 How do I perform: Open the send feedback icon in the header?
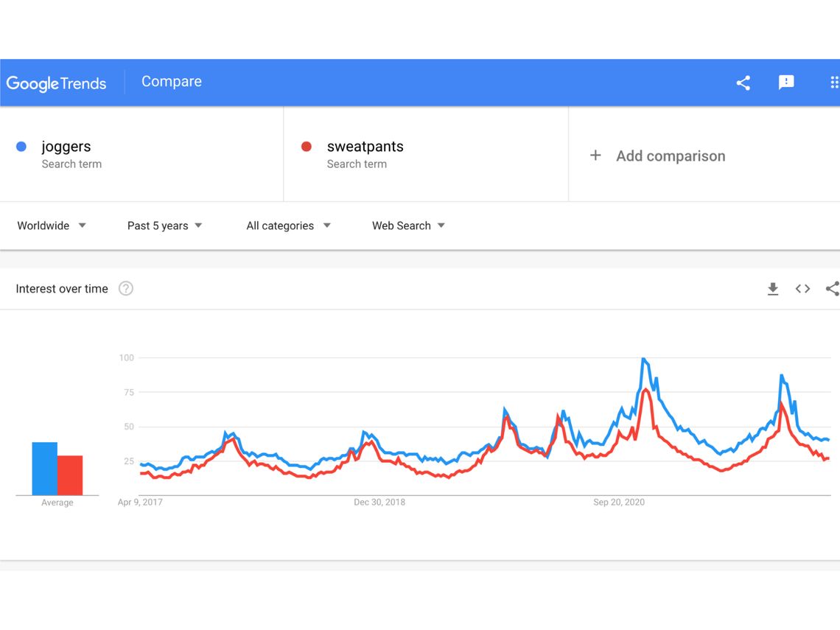coord(786,83)
